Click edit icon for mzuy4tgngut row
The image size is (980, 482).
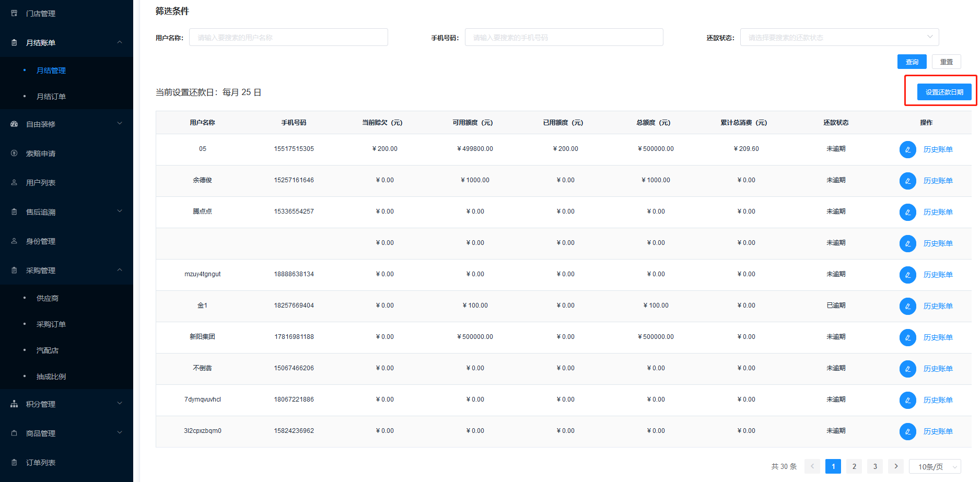click(907, 275)
